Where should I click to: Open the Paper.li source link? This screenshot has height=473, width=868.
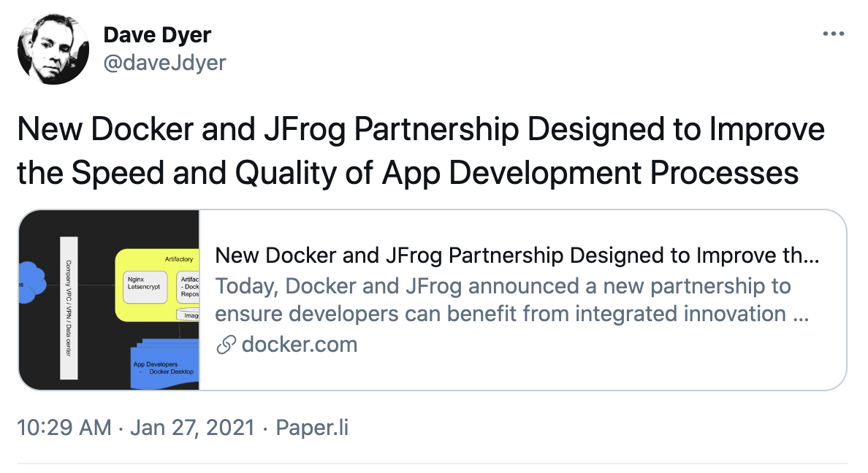pyautogui.click(x=311, y=428)
